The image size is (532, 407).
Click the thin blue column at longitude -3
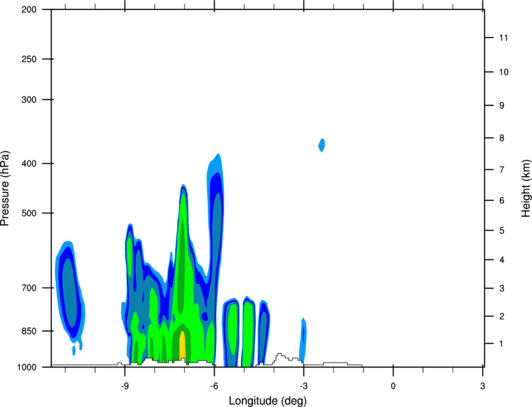[x=303, y=341]
